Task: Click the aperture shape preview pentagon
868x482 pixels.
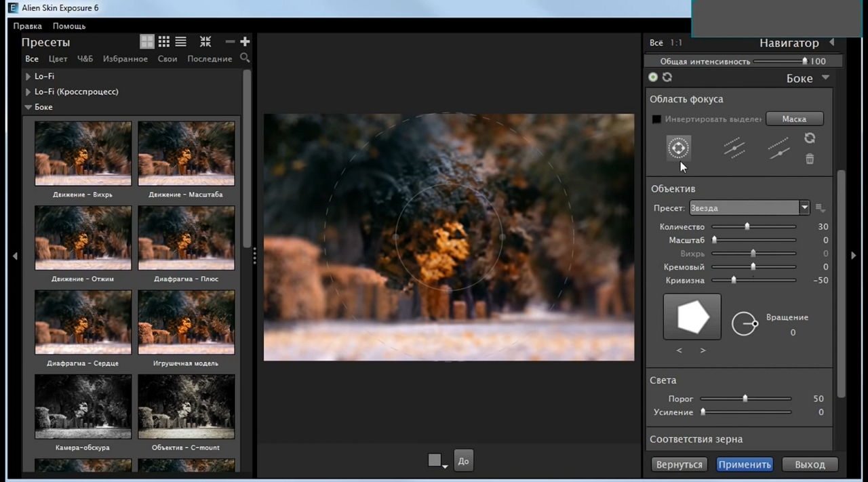Action: (692, 317)
